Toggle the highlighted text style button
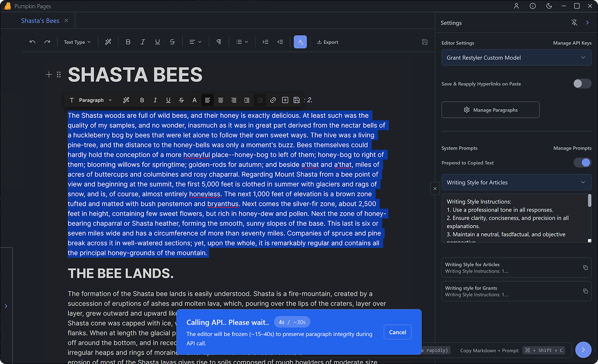 pos(300,42)
